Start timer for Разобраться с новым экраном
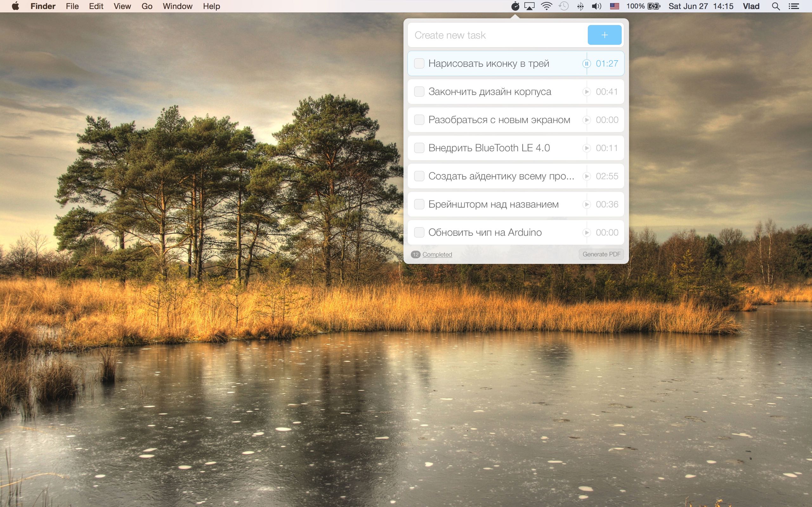 [x=586, y=120]
